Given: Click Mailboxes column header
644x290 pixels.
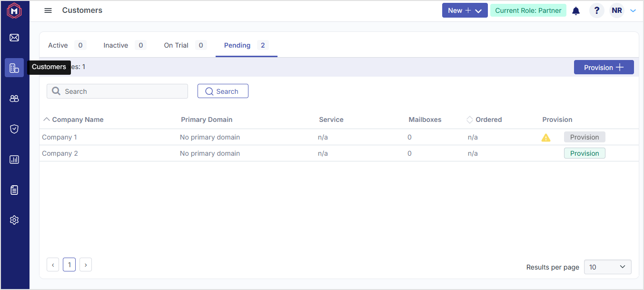Looking at the screenshot, I should [x=425, y=120].
